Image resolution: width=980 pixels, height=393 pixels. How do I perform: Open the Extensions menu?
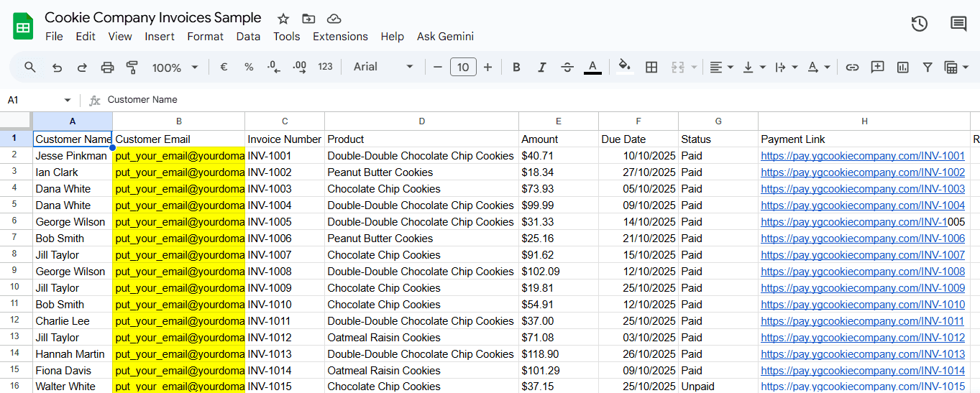click(340, 37)
